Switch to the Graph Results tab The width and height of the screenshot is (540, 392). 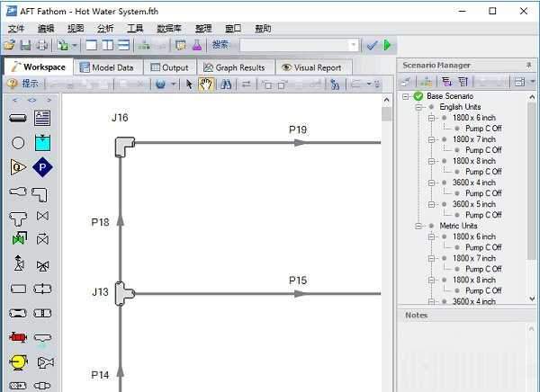click(234, 67)
